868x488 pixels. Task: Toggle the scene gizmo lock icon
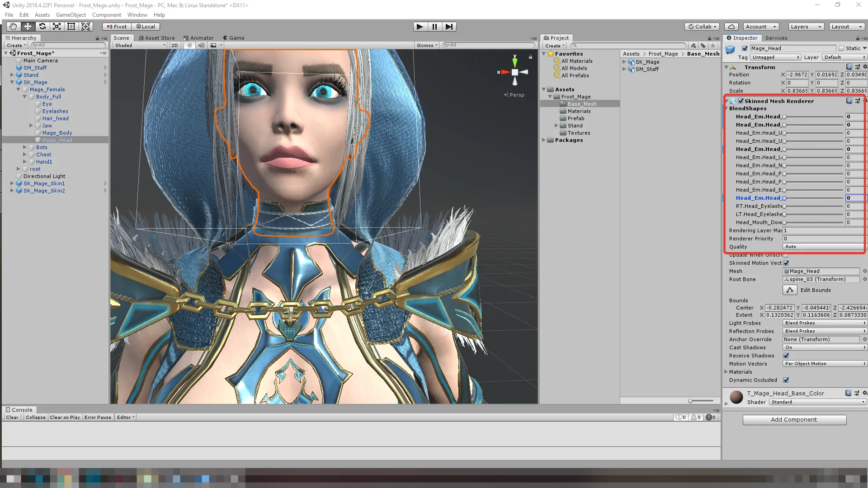[530, 57]
